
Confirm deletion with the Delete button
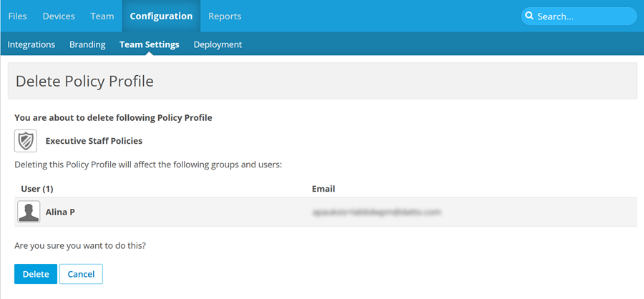(x=36, y=274)
